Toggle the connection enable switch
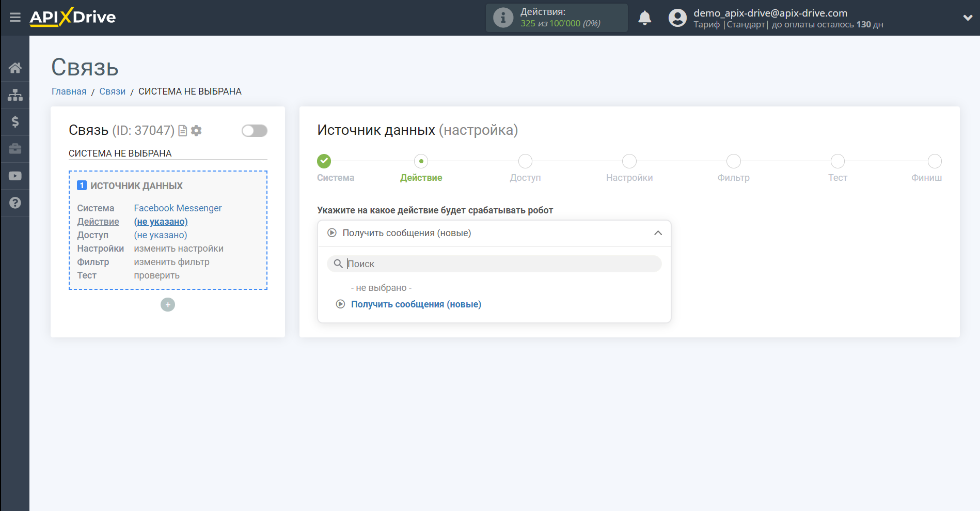The height and width of the screenshot is (511, 980). [x=255, y=131]
